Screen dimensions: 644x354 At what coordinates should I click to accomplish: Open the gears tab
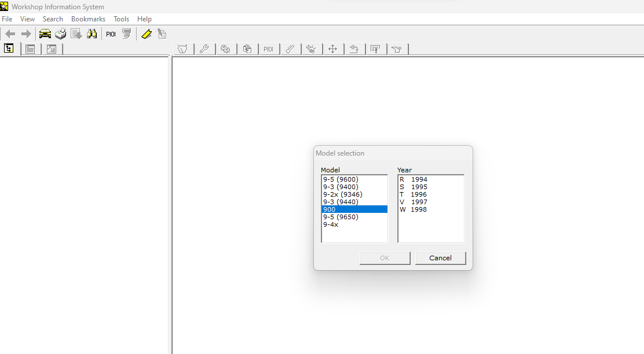coord(225,49)
